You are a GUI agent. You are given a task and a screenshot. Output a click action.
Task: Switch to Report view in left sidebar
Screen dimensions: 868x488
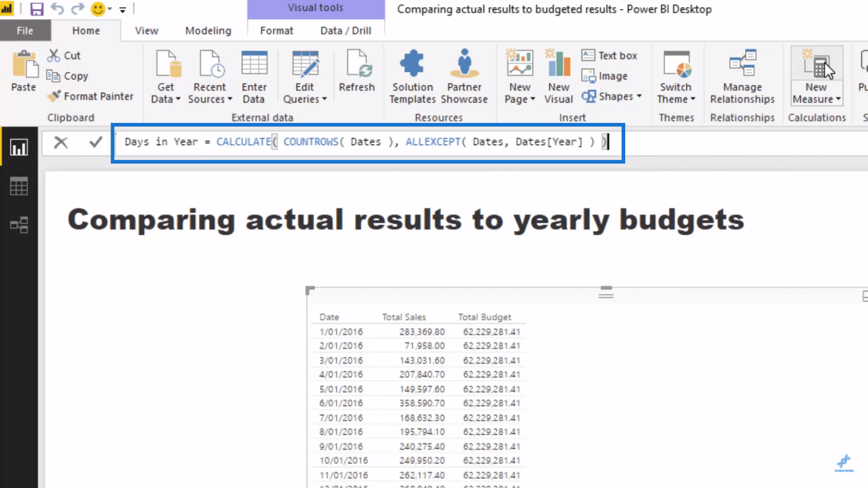[19, 148]
